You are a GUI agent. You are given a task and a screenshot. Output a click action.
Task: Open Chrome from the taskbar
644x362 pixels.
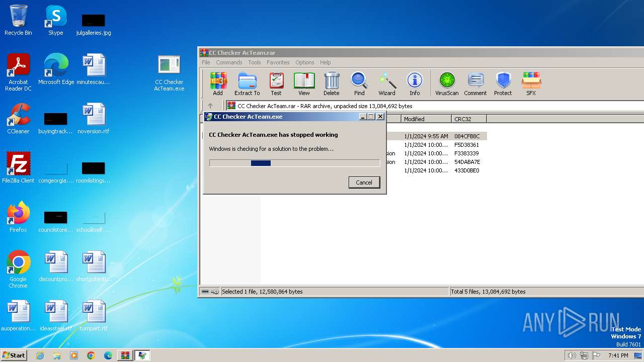click(91, 355)
